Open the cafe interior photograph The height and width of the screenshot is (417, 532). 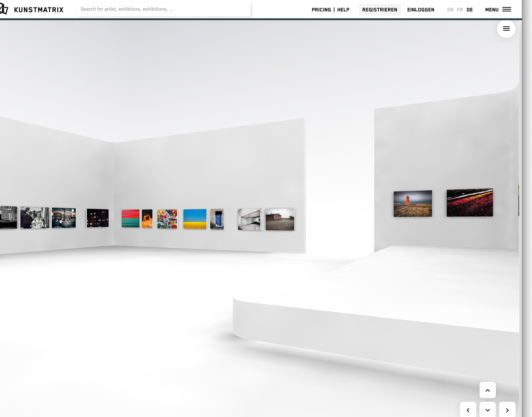[x=63, y=218]
